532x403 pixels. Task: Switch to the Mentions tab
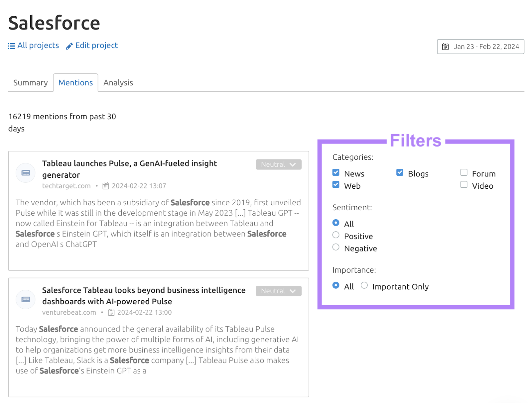[75, 83]
